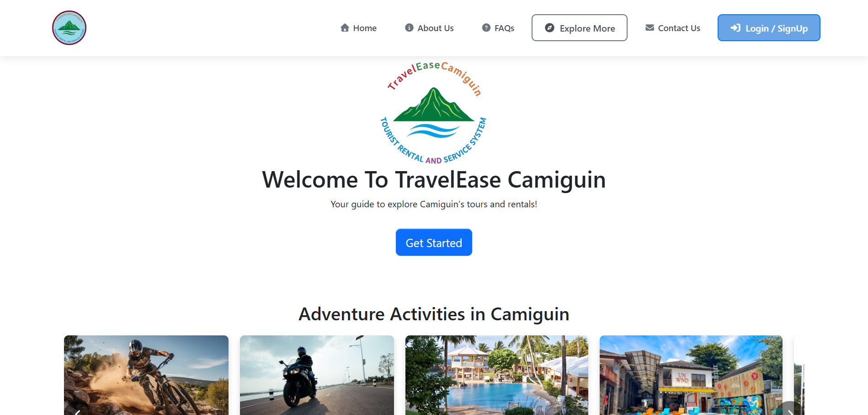Open the motorcycle rider activity photo
Image resolution: width=868 pixels, height=415 pixels.
317,375
